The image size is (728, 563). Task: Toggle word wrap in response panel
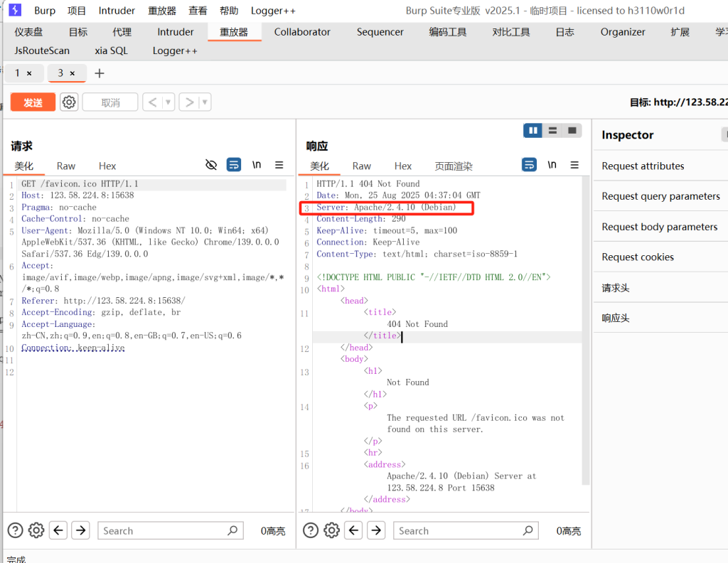pos(529,165)
